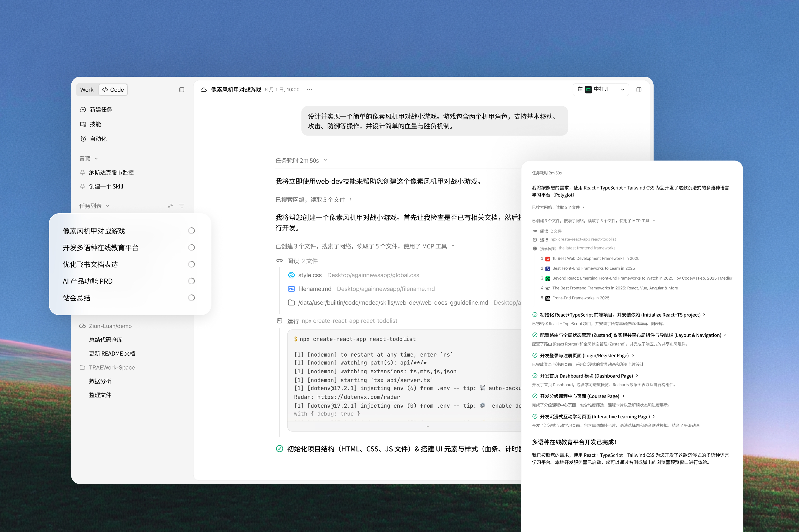Screen dimensions: 799x532
Task: Click the loading spinner beside 像素风机甲对战游戏
Action: 191,231
